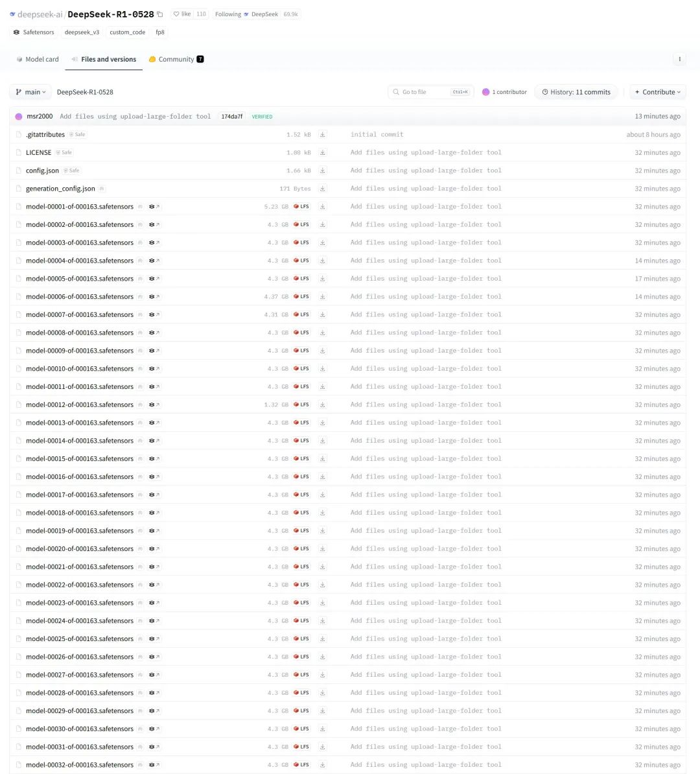Screen dimensions: 700x774
Task: Open safetensors viewer icon for model-00029
Action: coord(154,711)
